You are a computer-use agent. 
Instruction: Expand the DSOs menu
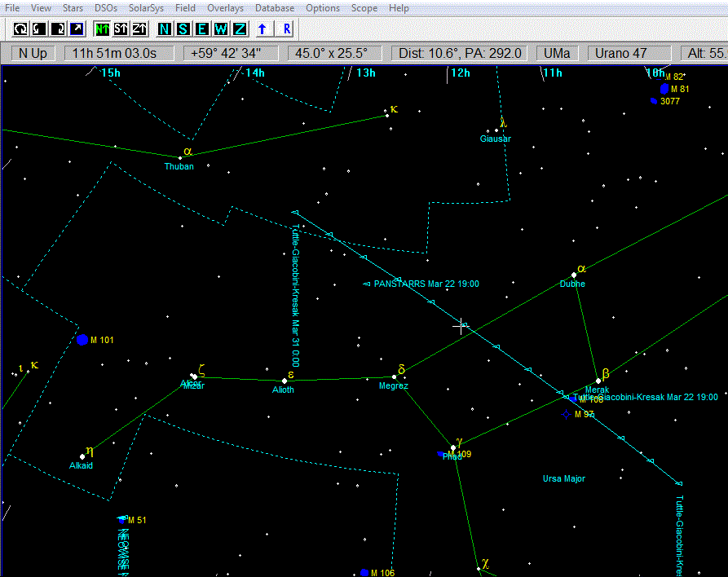pos(106,8)
